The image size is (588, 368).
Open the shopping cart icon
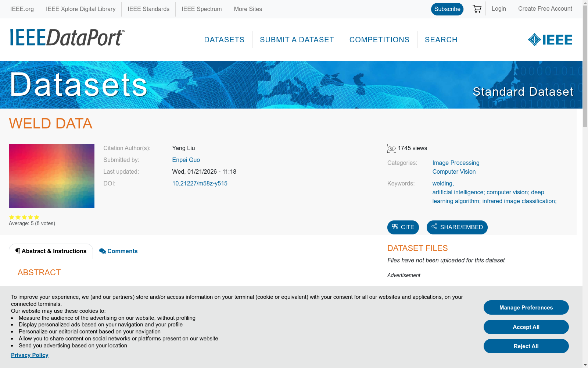[477, 9]
